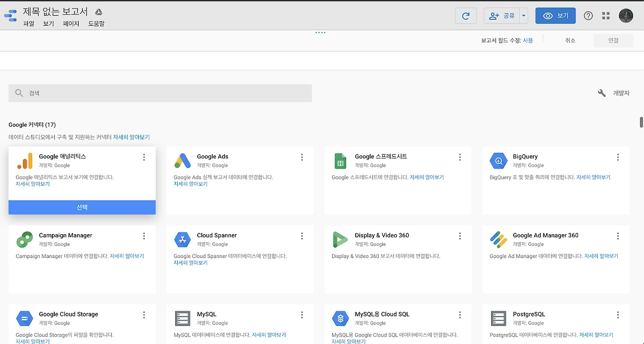Open 자세히 알아보기 link in Google Ad Manager card
644x344 pixels.
click(601, 256)
